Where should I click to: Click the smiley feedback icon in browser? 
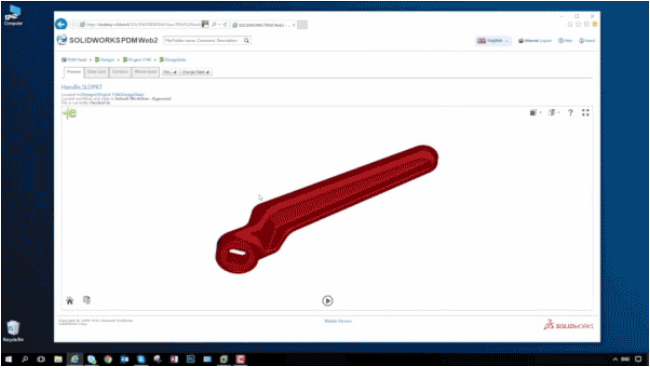(x=594, y=24)
